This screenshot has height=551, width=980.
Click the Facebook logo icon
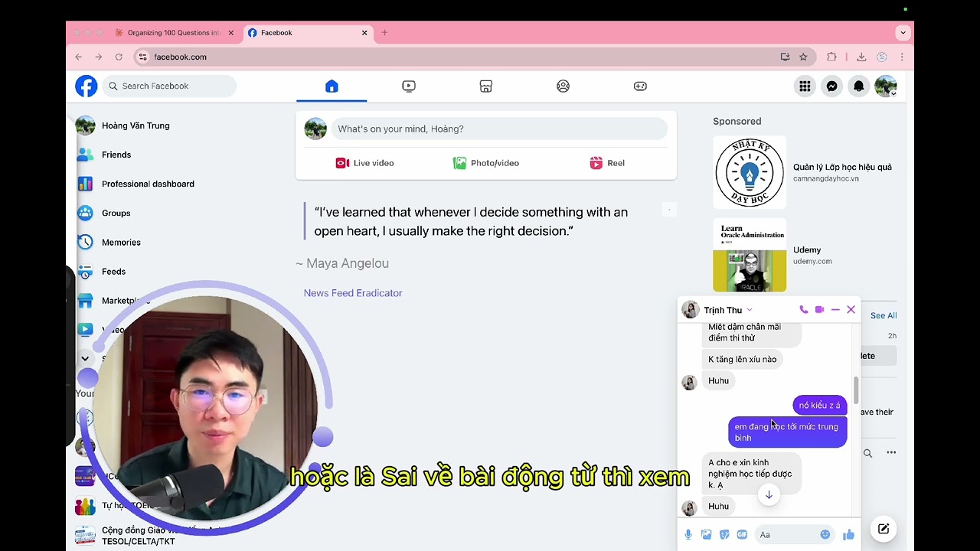pyautogui.click(x=87, y=86)
